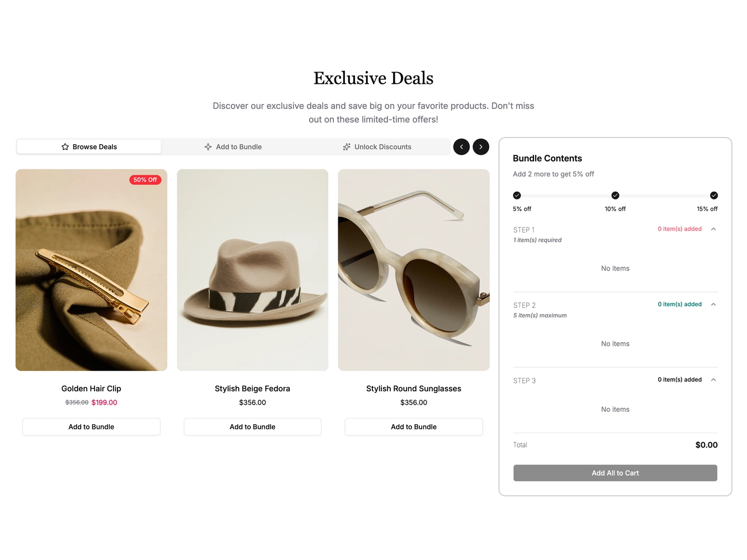The width and height of the screenshot is (747, 560).
Task: Collapse the STEP 3 section chevron
Action: pos(713,380)
